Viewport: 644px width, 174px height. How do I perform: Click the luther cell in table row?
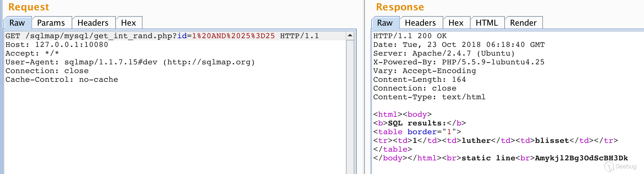pyautogui.click(x=476, y=141)
